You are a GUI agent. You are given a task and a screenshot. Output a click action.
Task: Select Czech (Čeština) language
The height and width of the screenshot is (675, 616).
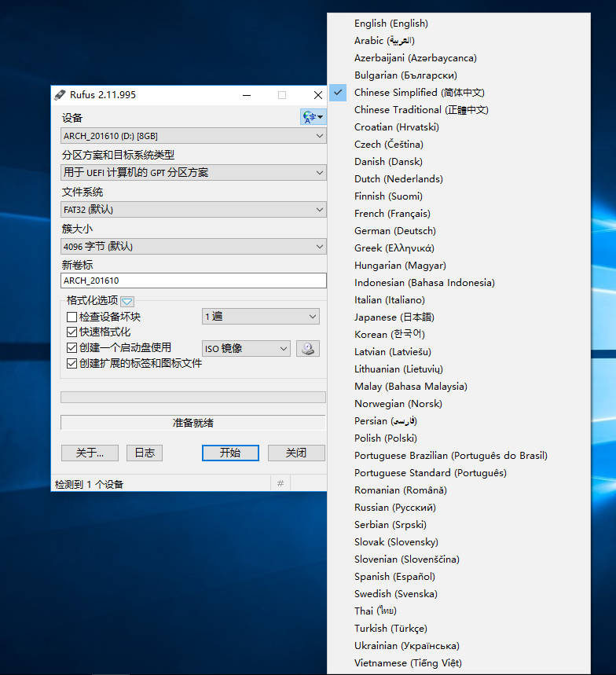click(459, 145)
